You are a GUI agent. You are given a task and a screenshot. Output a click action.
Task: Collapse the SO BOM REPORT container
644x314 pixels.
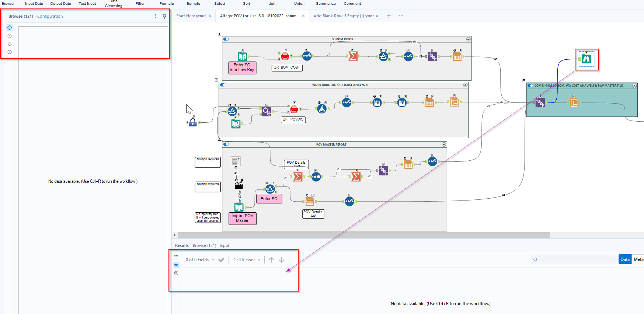click(x=468, y=39)
